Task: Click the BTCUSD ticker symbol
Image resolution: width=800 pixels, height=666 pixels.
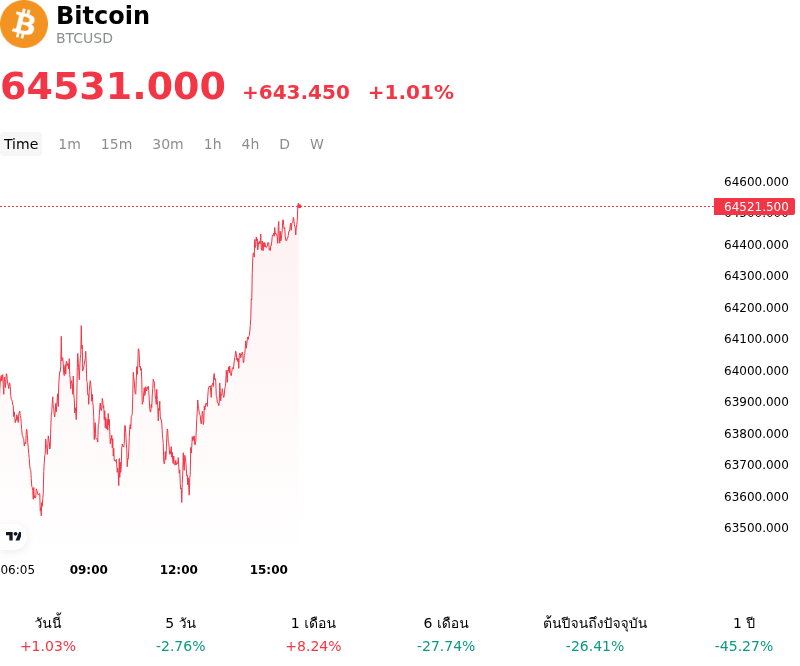Action: 84,38
